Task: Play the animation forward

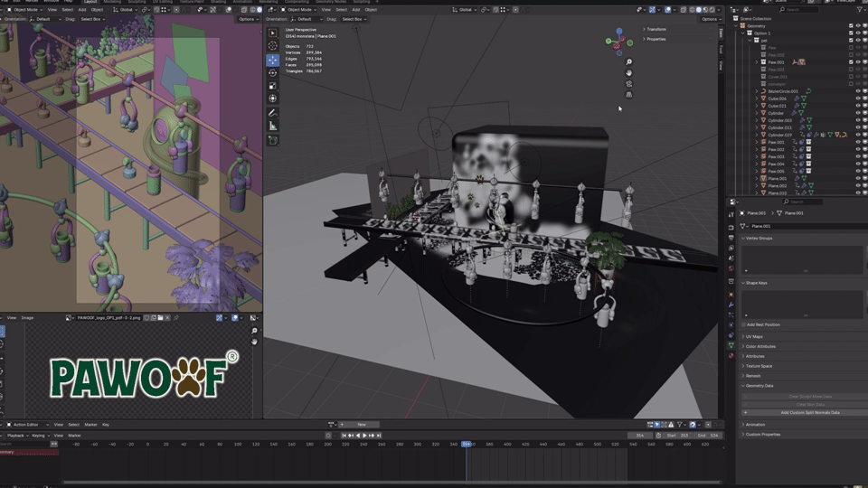Action: click(364, 436)
